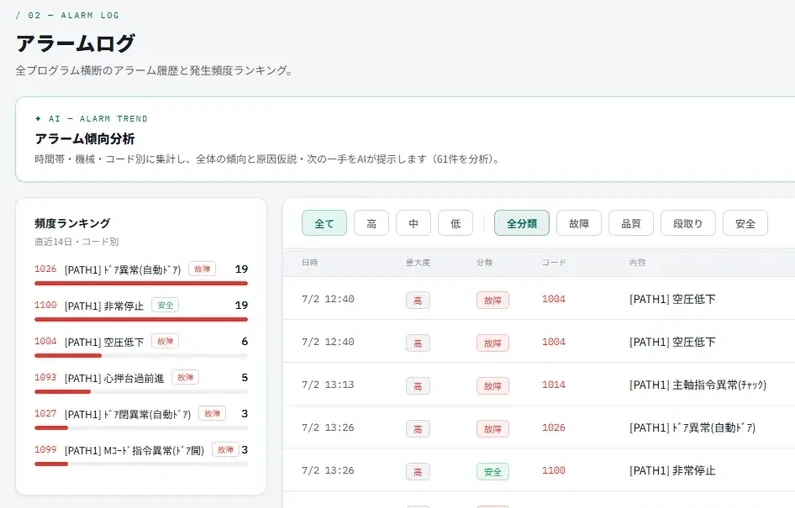
Task: Click [PATH1] ドア異常(自動ドア) in the table
Action: tap(692, 427)
